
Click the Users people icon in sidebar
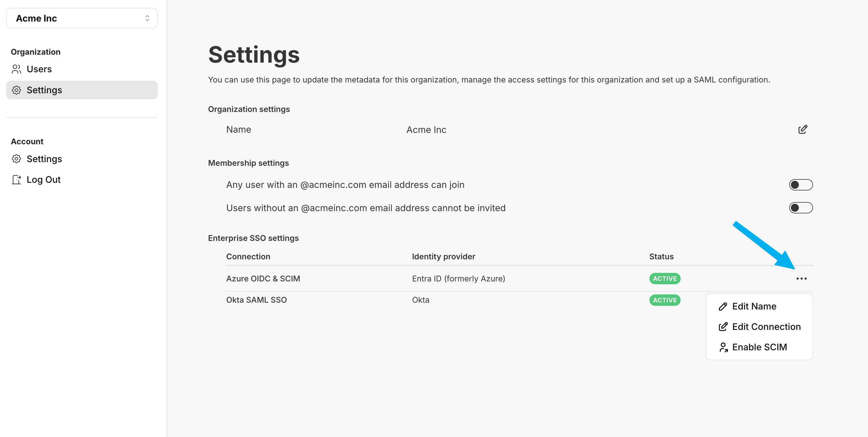point(16,69)
